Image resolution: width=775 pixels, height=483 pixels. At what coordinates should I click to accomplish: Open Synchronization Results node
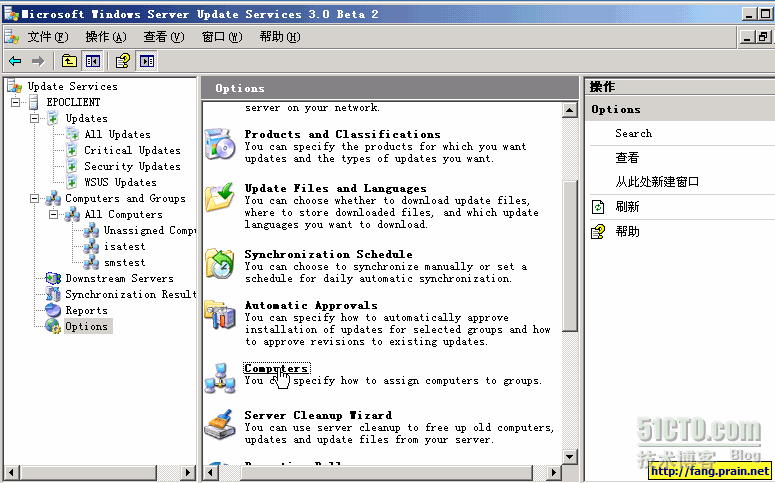click(x=130, y=295)
